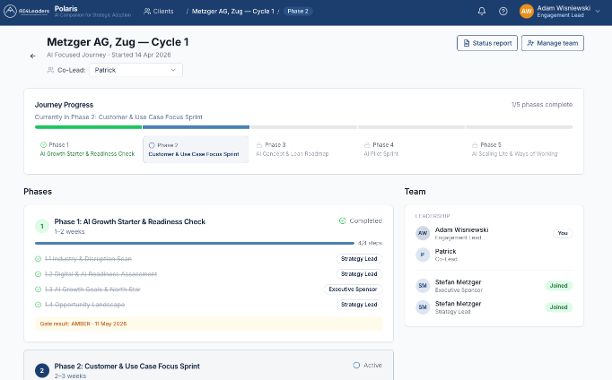Click the AW user avatar in header
The height and width of the screenshot is (380, 612).
point(526,11)
